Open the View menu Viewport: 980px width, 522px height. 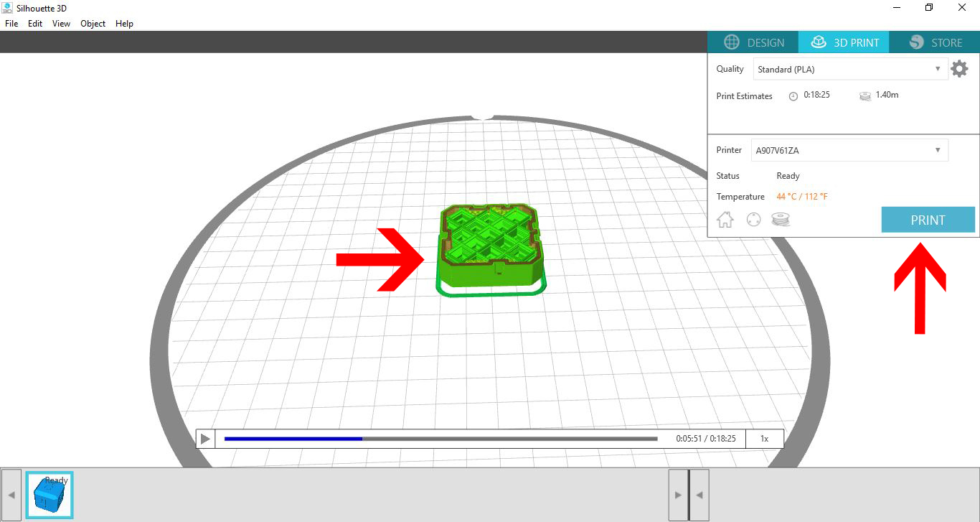click(62, 24)
